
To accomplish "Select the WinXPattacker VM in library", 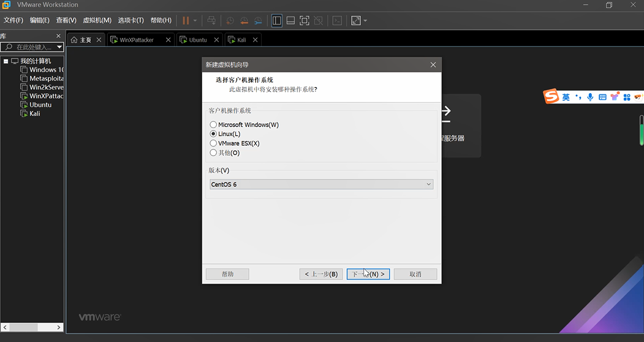I will (47, 96).
